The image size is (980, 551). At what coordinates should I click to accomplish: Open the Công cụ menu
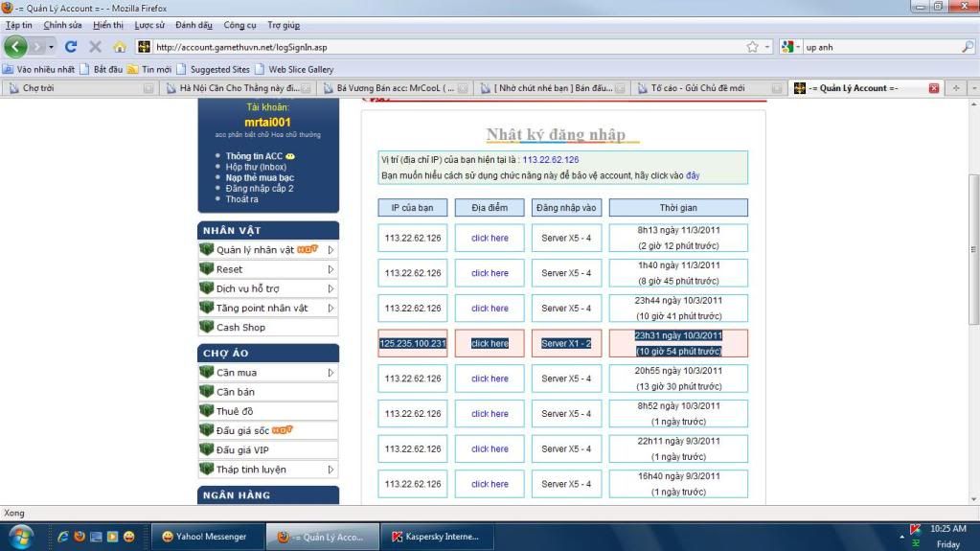[240, 25]
